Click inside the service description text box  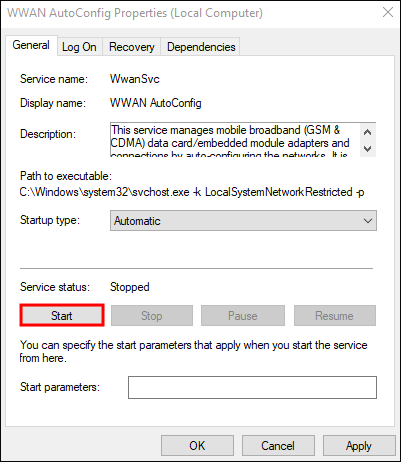point(235,140)
